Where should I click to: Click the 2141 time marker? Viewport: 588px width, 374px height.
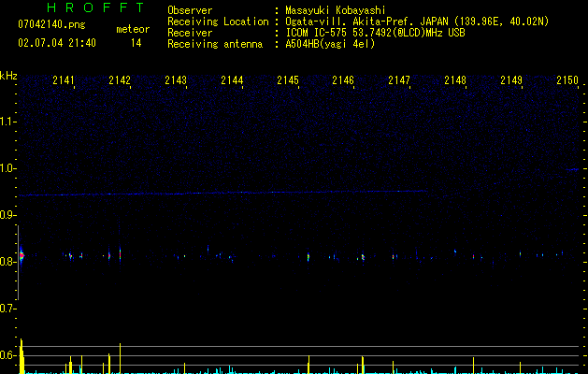tap(63, 80)
